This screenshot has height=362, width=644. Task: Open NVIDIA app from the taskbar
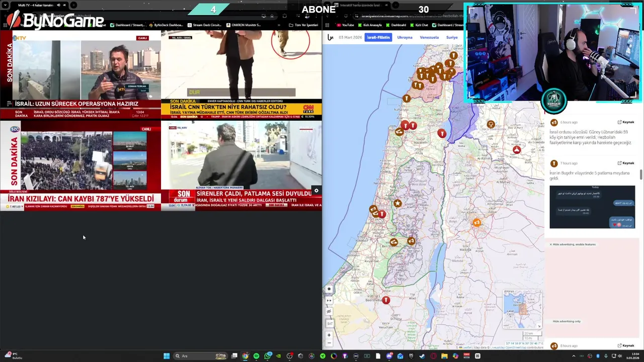(x=278, y=356)
